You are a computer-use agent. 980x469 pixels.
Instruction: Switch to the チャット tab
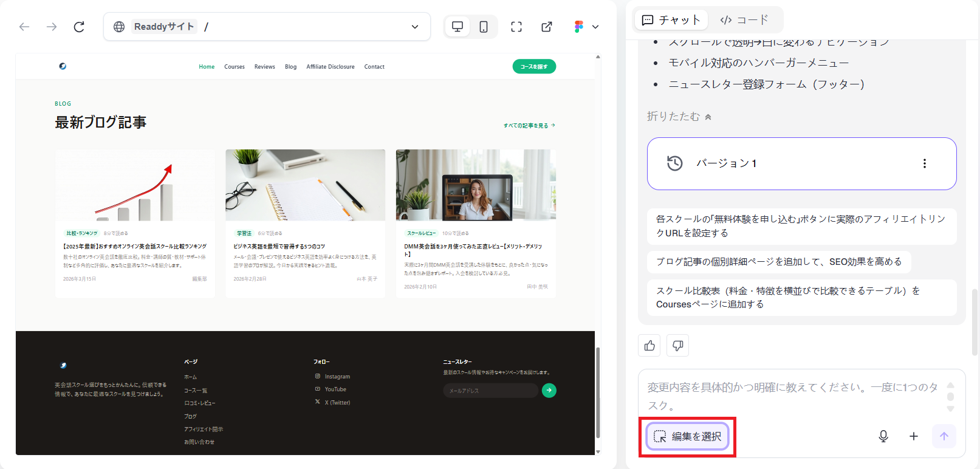tap(671, 20)
